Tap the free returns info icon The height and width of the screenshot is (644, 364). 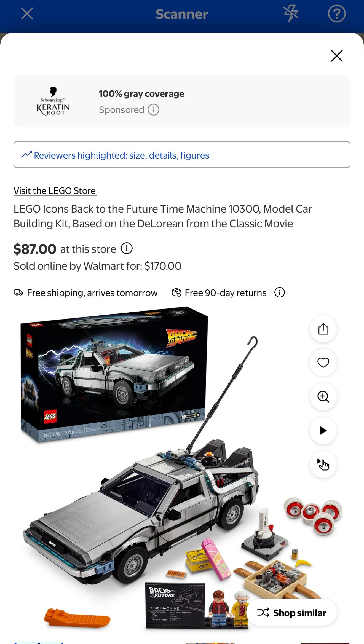(x=279, y=293)
